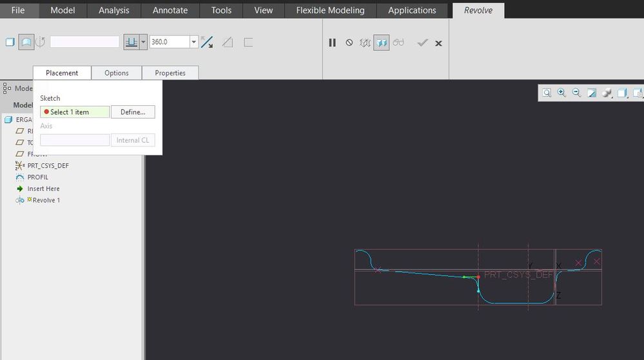Screen dimensions: 644x360
Task: Select Revolve as Solid icon
Action: coord(10,42)
